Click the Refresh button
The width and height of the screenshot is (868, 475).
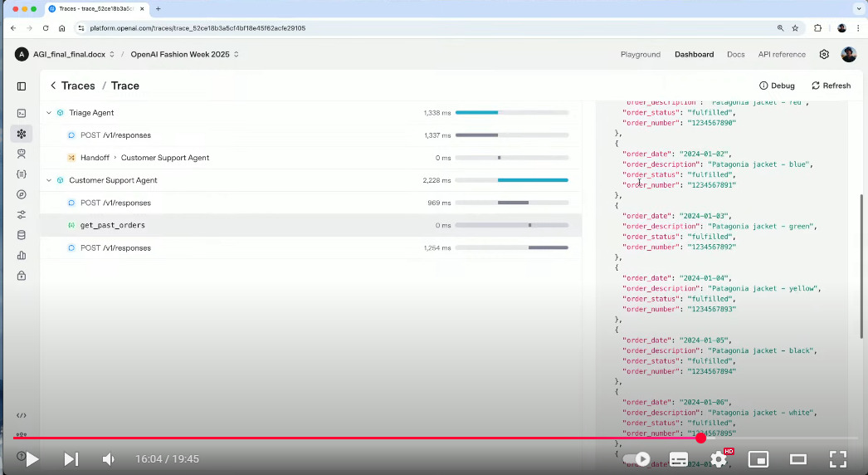tap(831, 86)
